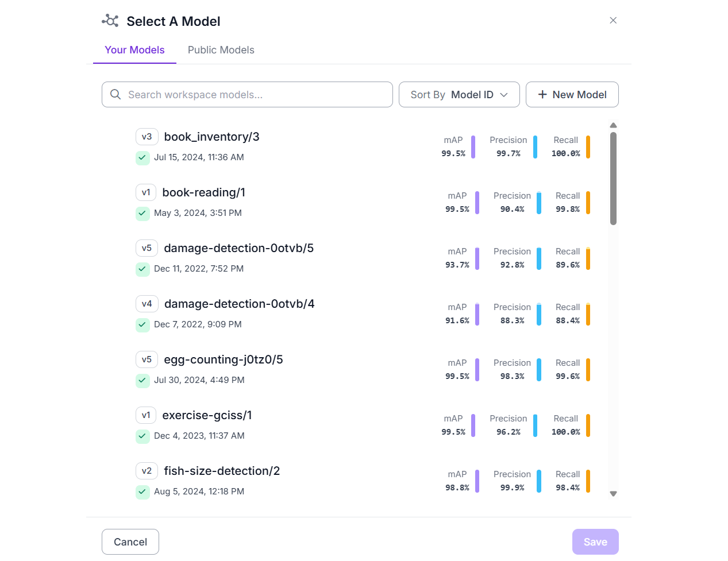Click the Save button
728x561 pixels.
tap(595, 541)
